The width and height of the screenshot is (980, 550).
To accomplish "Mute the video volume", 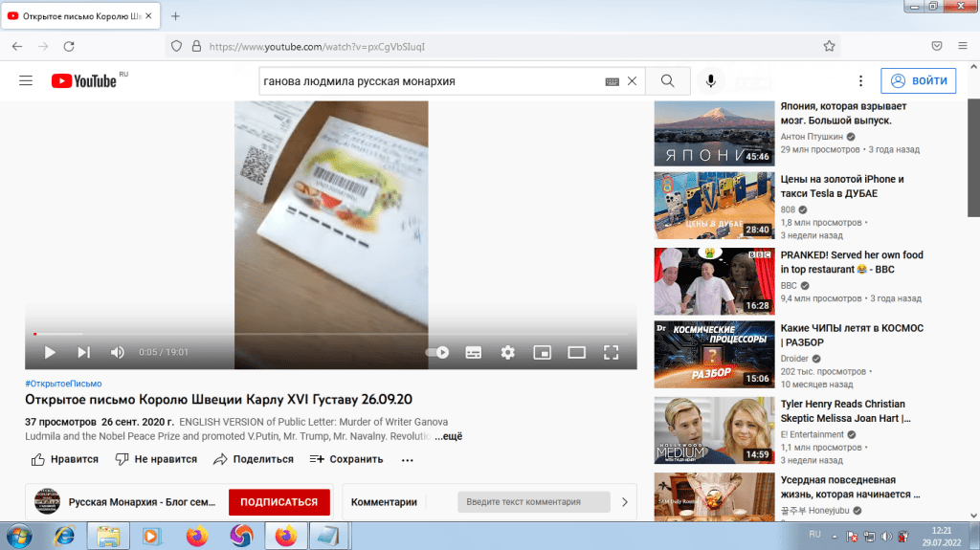I will 117,352.
